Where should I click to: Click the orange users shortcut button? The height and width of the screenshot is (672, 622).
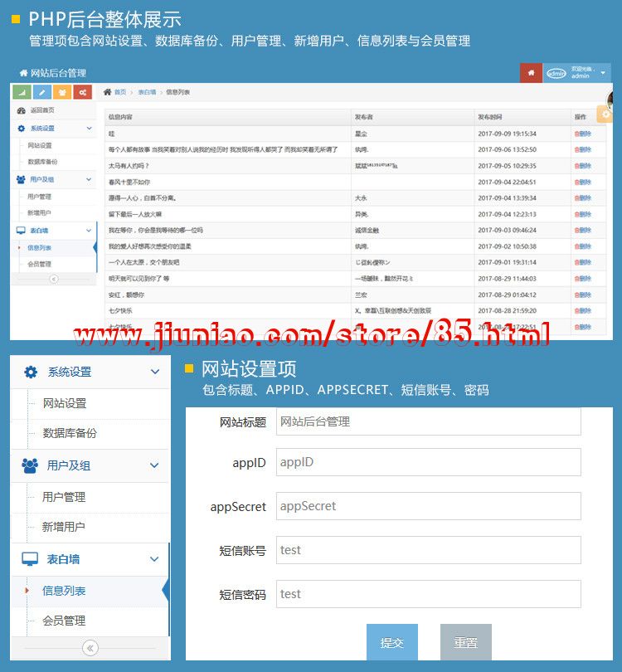click(62, 92)
